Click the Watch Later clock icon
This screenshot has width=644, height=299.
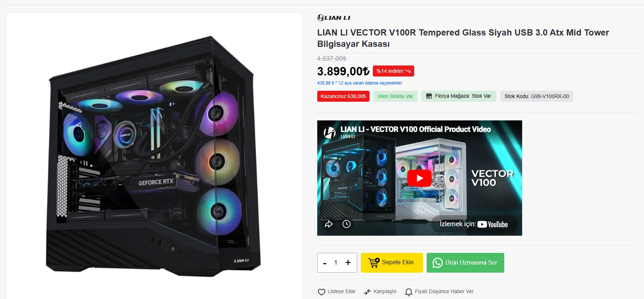tap(347, 224)
